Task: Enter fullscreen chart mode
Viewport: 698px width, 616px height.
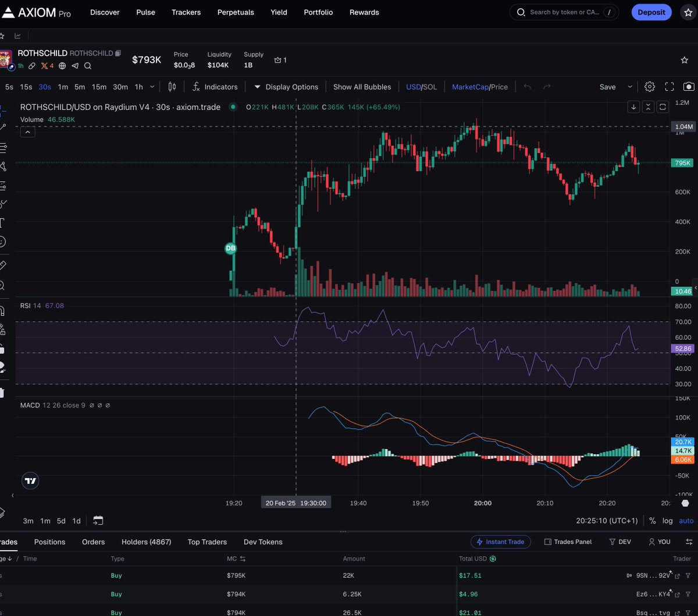Action: coord(669,87)
